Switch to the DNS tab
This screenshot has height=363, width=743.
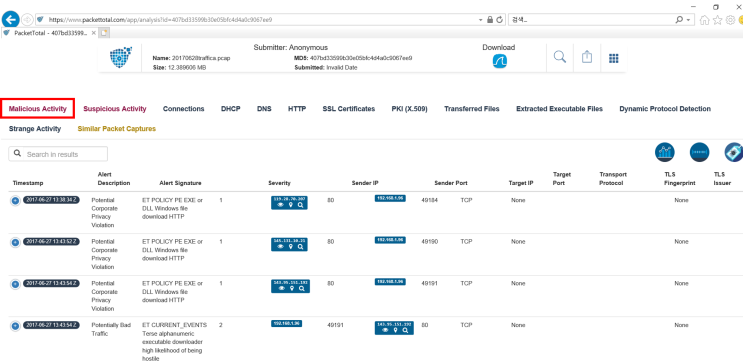pyautogui.click(x=264, y=109)
